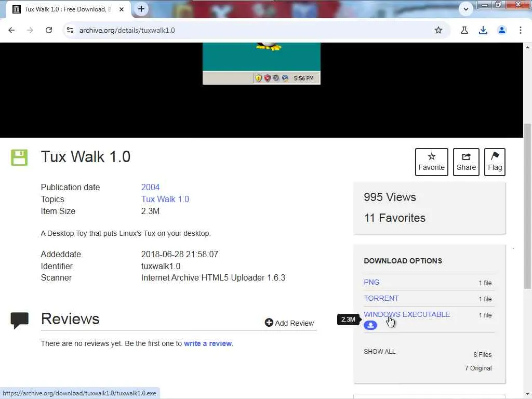Screen dimensions: 532x399
Task: Click the identifier value tuxwalk1.0
Action: 161,267
